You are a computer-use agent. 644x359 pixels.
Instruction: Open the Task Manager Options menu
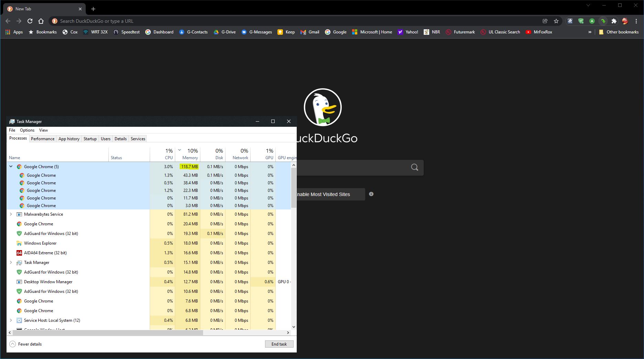pyautogui.click(x=27, y=130)
